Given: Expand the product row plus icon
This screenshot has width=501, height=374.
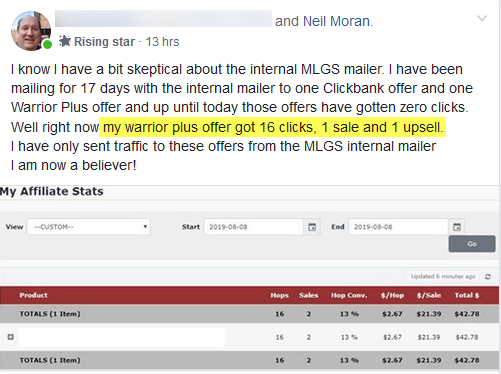Looking at the screenshot, I should pyautogui.click(x=11, y=337).
